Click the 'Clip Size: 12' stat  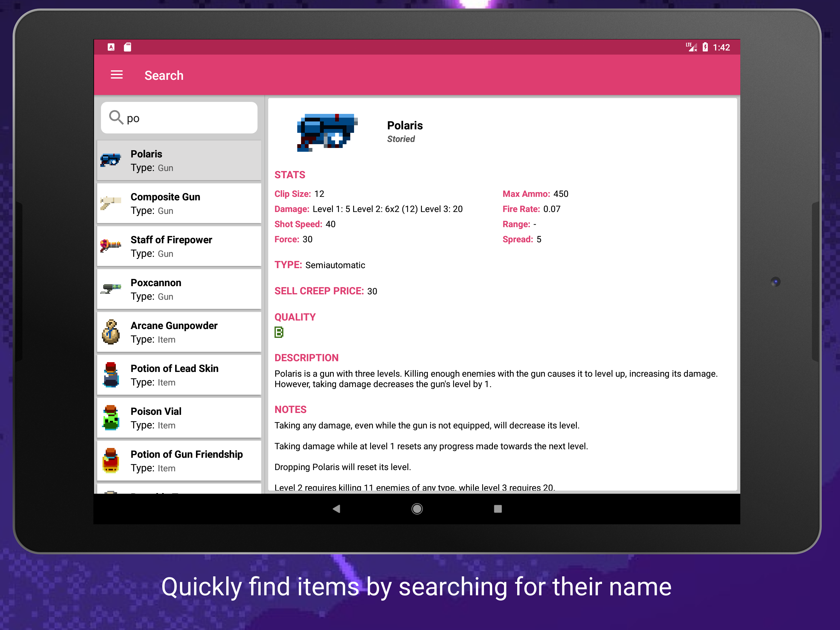tap(299, 194)
